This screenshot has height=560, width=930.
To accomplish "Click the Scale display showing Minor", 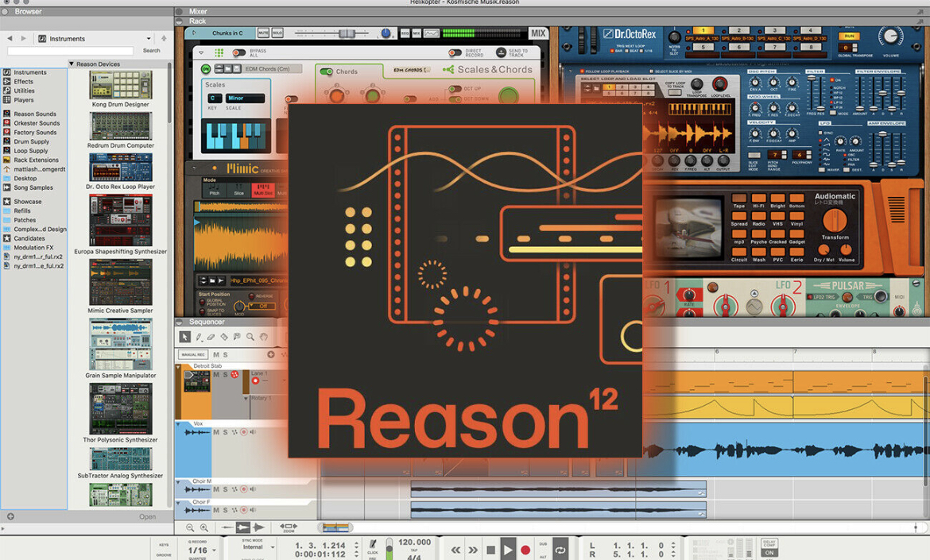I will tap(244, 98).
